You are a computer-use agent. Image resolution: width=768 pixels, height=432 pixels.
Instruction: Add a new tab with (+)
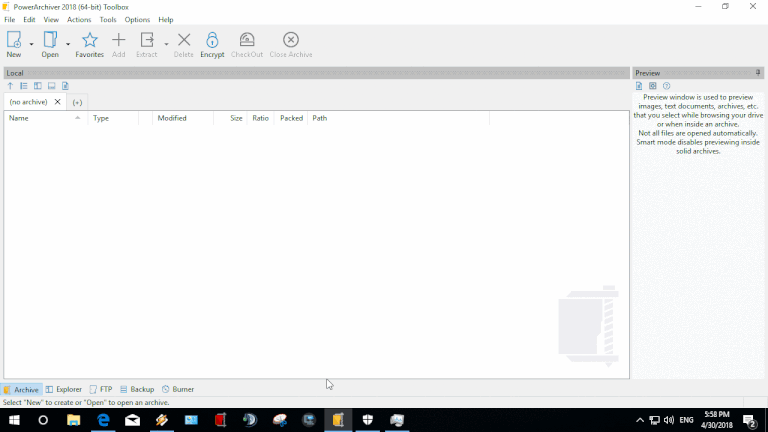(x=77, y=102)
